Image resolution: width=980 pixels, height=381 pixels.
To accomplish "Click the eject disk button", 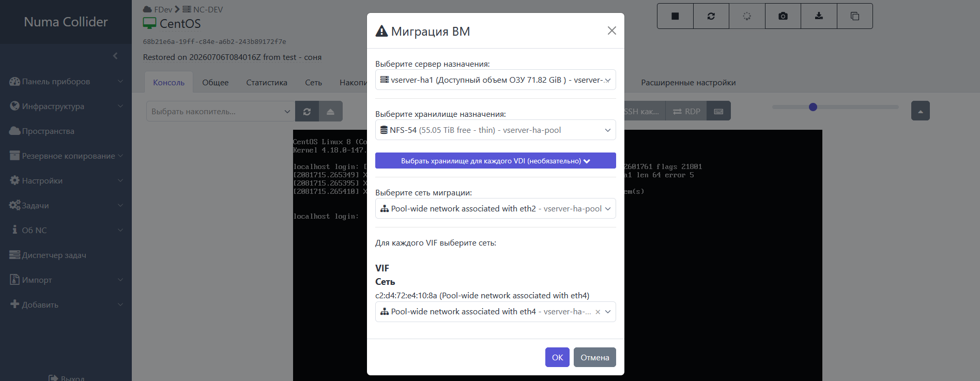I will pyautogui.click(x=331, y=111).
